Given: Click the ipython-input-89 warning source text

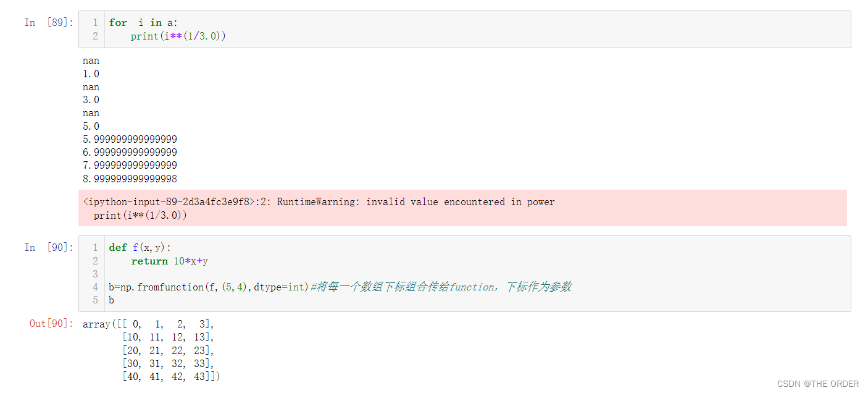Looking at the screenshot, I should tap(168, 202).
